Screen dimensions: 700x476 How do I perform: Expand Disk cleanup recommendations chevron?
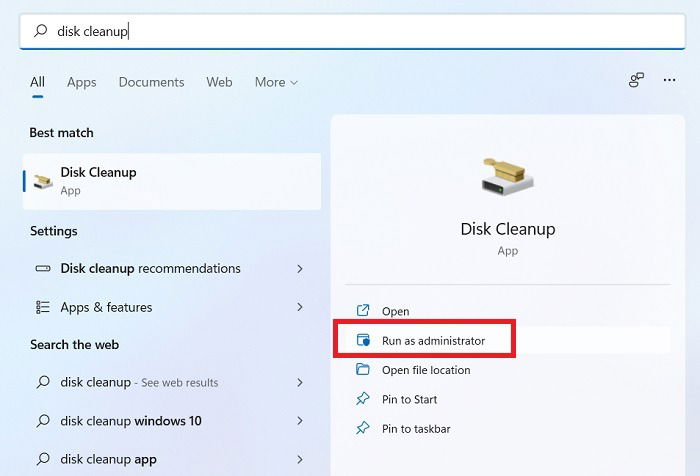tap(300, 269)
